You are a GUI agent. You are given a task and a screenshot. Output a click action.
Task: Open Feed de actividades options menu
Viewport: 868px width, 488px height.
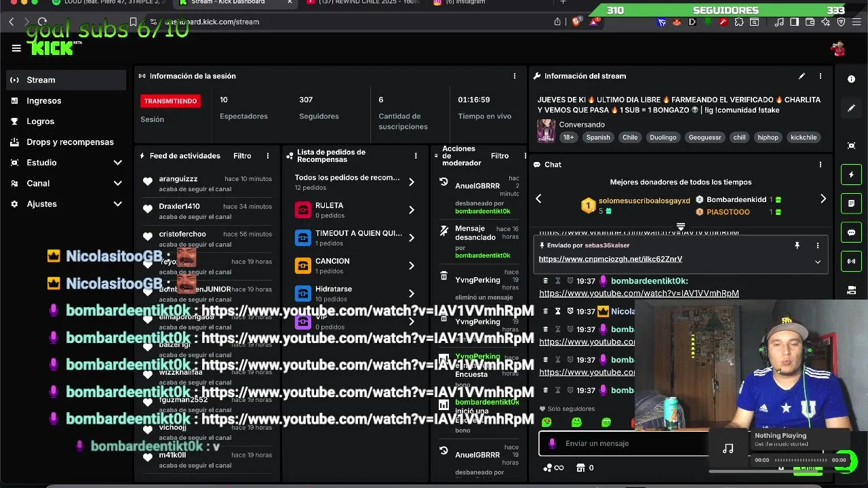coord(268,156)
